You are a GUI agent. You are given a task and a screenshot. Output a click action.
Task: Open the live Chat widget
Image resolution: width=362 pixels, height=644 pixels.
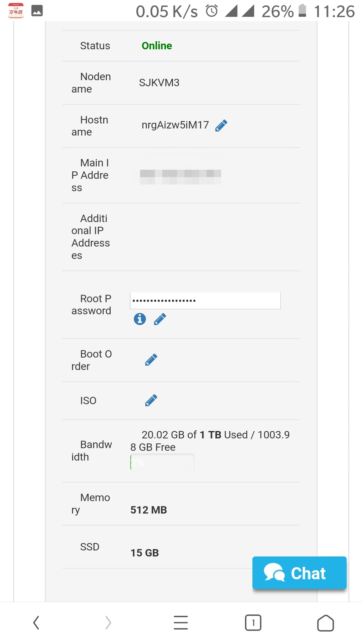pyautogui.click(x=299, y=573)
